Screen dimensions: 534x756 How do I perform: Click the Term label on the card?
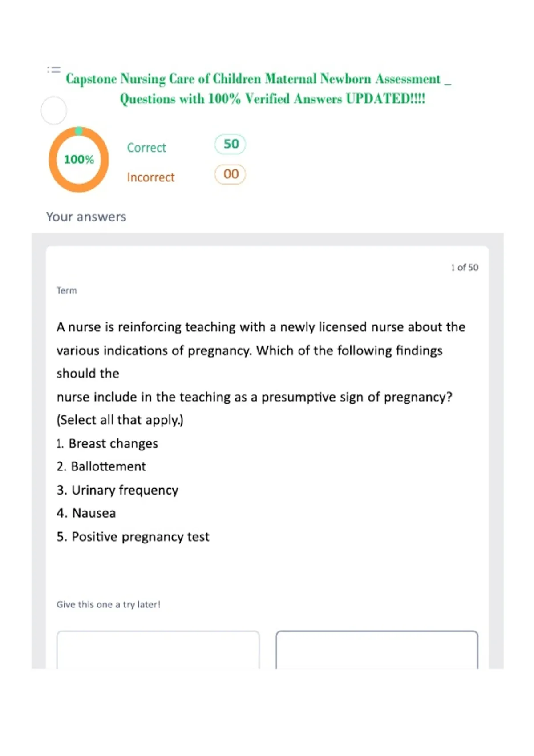click(67, 290)
